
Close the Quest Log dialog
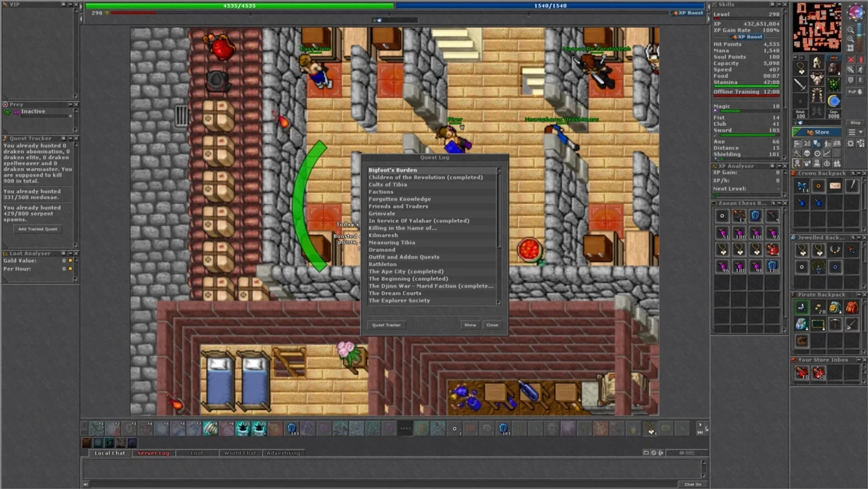tap(492, 325)
